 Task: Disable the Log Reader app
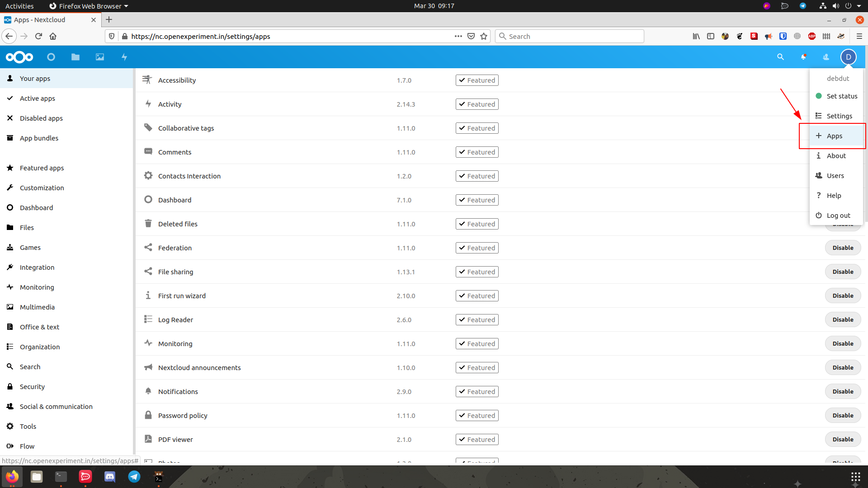tap(843, 319)
